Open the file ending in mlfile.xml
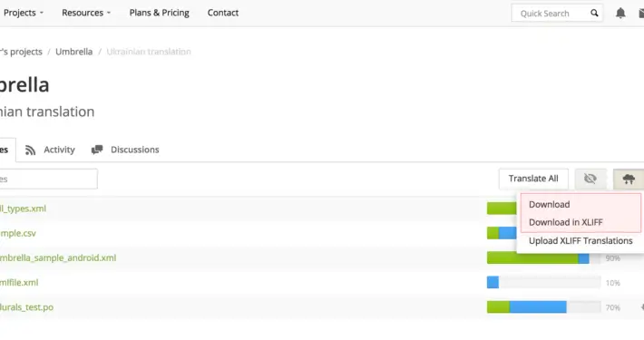The height and width of the screenshot is (340, 644). point(19,283)
